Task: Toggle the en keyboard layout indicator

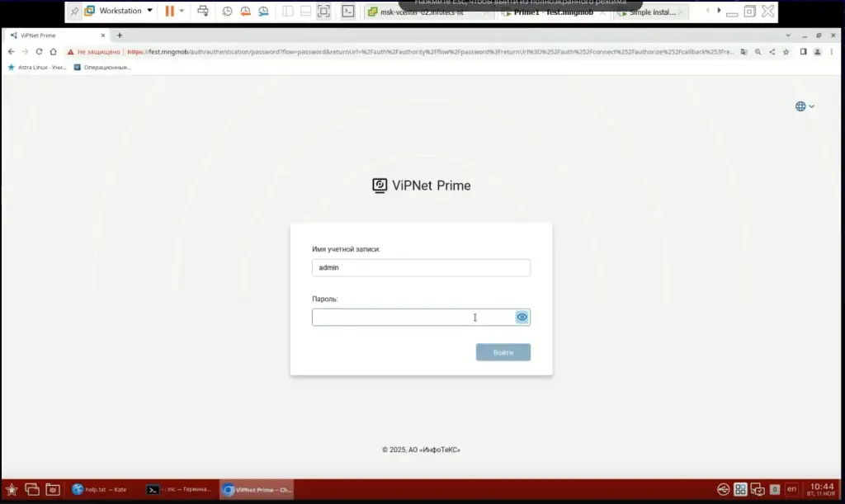Action: point(791,489)
